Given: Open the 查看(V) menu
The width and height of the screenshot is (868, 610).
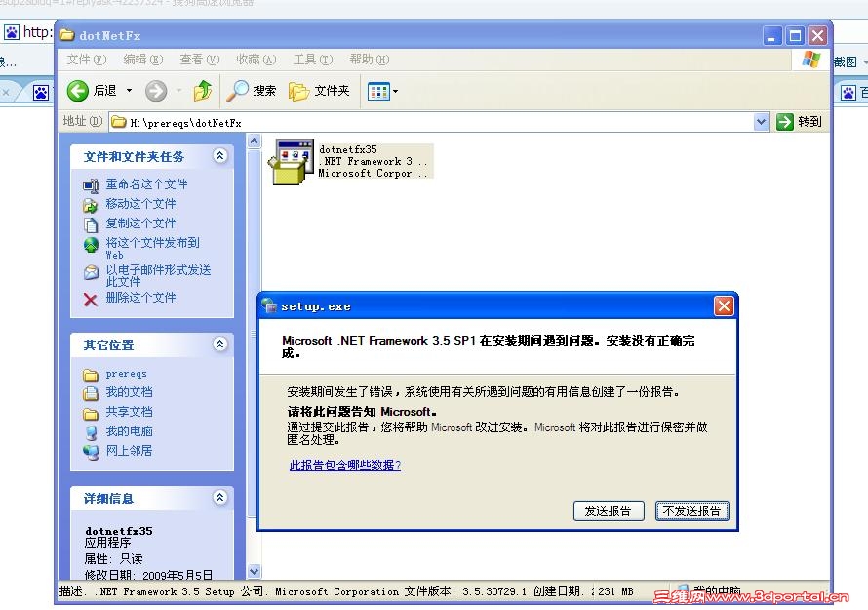Looking at the screenshot, I should click(199, 60).
